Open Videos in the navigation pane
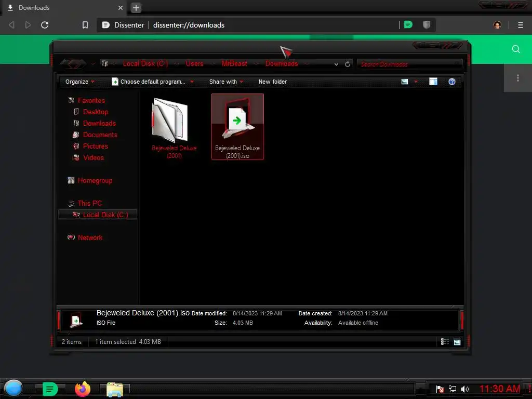The height and width of the screenshot is (399, 532). 94,158
